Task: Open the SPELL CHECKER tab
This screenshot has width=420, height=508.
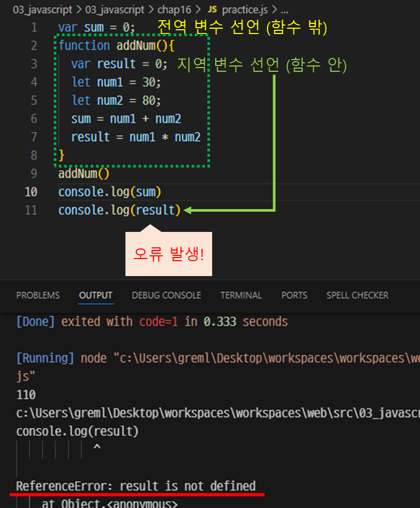Action: coord(357,295)
